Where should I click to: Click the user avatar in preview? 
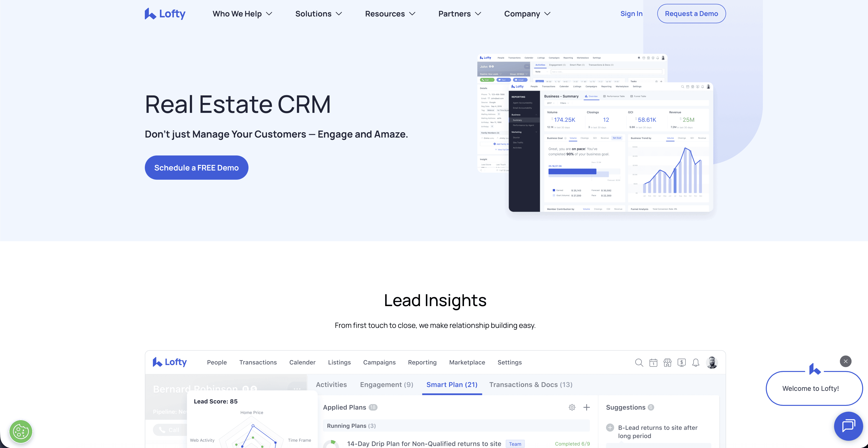coord(712,363)
